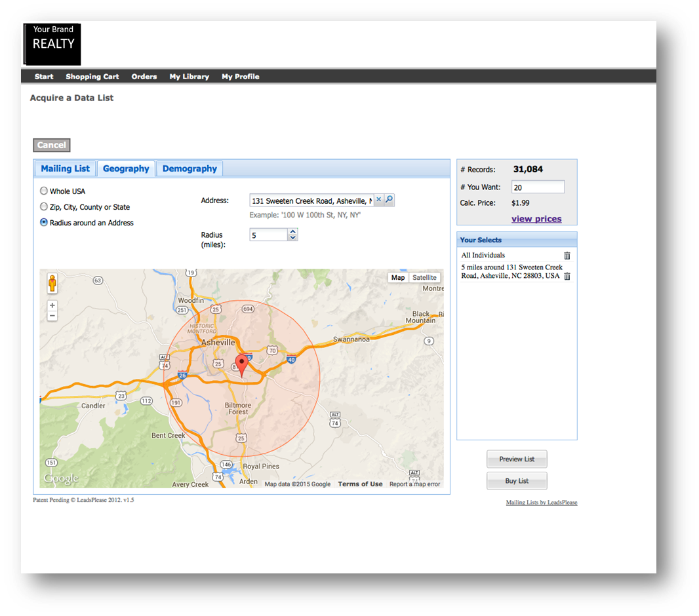Screen dimensions: 699x616
Task: Open Shopping Cart in the nav bar
Action: coord(92,77)
